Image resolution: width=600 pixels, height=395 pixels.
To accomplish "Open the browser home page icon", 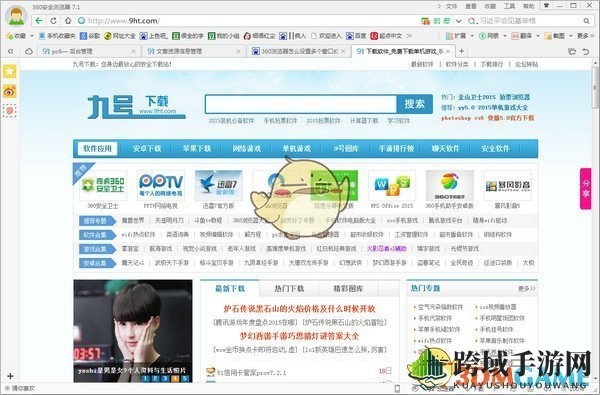I will (x=68, y=21).
